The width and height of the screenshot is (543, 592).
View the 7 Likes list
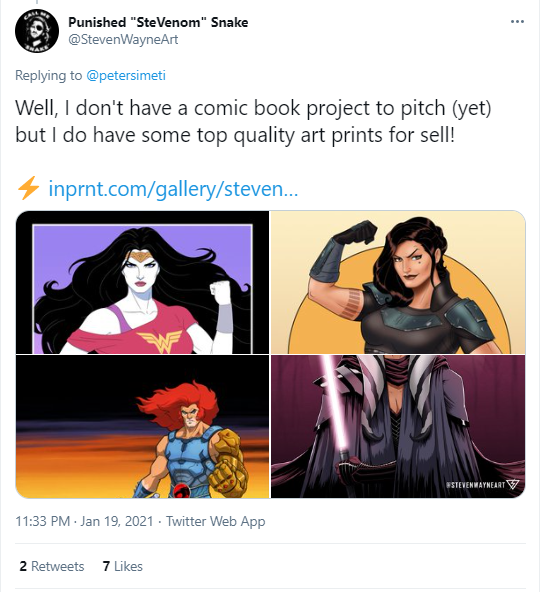[123, 566]
